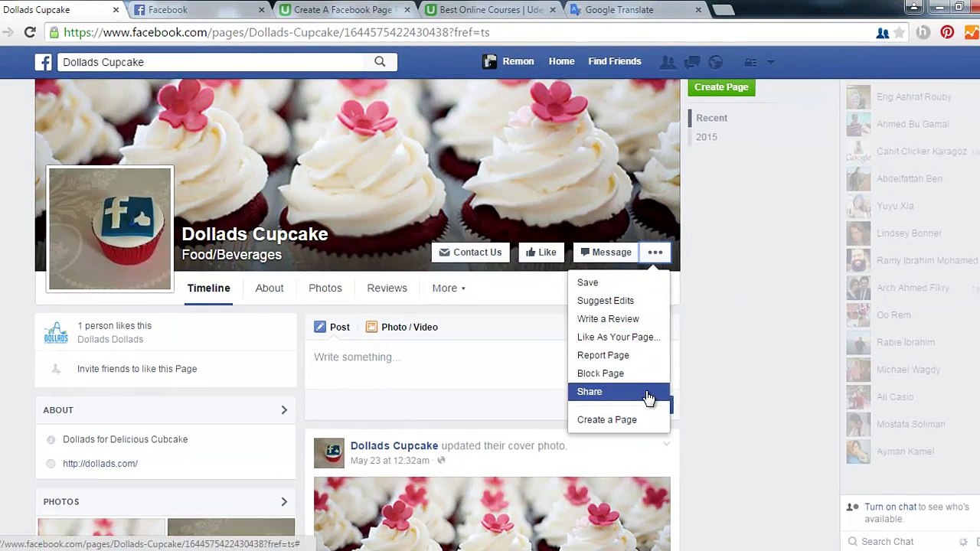Select the Photo / Video composer option
This screenshot has width=980, height=551.
(402, 327)
